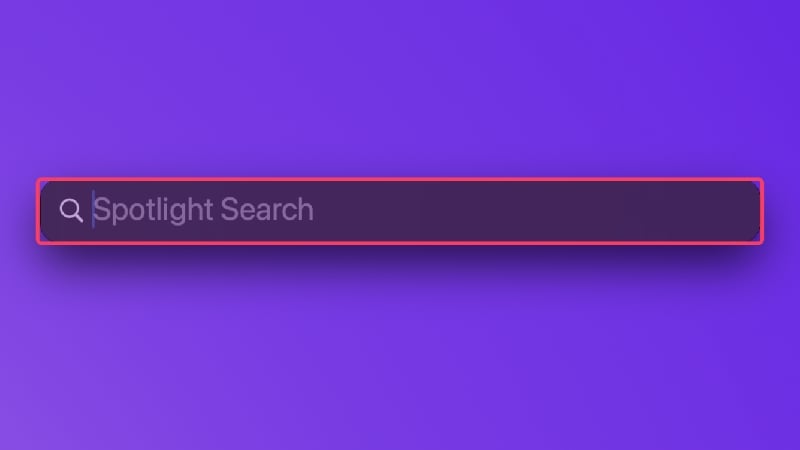Click the magnifying glass search icon
800x450 pixels.
click(71, 210)
